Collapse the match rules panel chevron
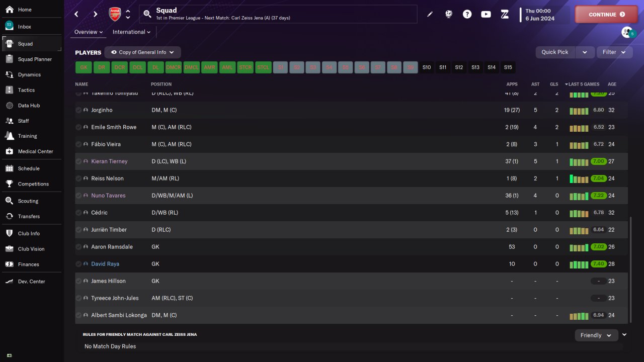This screenshot has width=644, height=362. coord(624,335)
